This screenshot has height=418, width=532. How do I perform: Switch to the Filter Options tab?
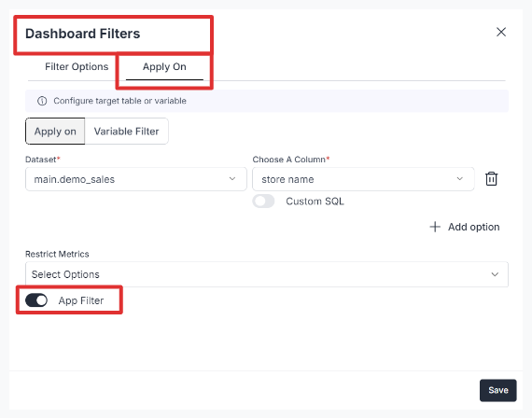[77, 66]
